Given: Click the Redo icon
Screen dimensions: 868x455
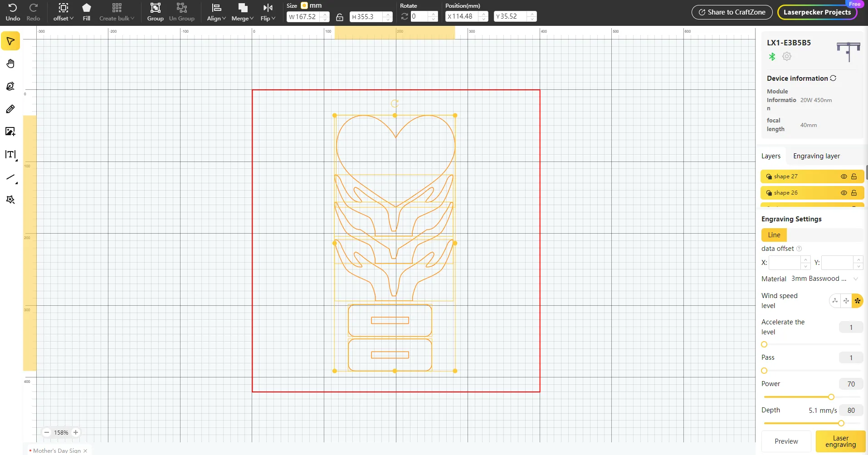Looking at the screenshot, I should [x=33, y=8].
